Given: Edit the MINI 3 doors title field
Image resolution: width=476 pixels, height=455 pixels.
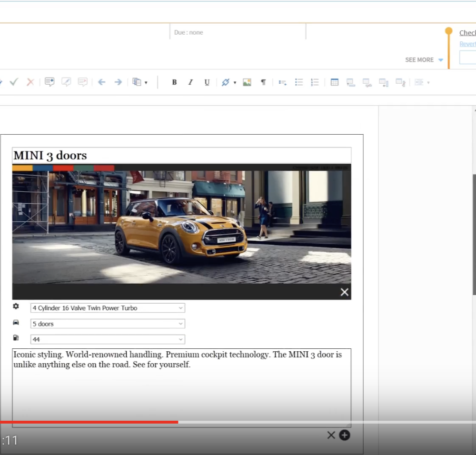Looking at the screenshot, I should (x=181, y=156).
